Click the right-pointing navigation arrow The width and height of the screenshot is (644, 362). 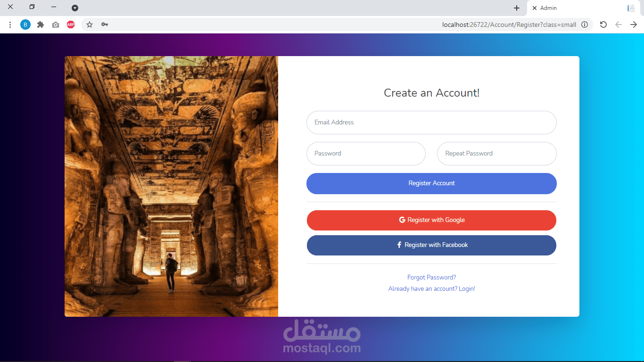pyautogui.click(x=634, y=25)
